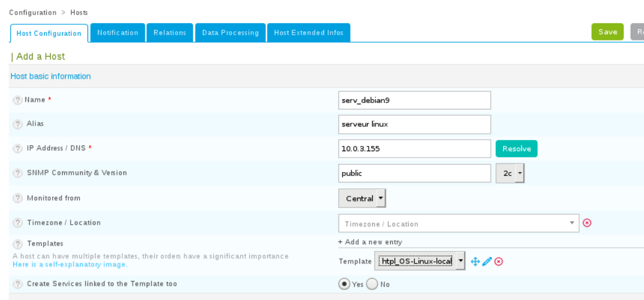
Task: Open 'Here is a self-explanatory image' link
Action: tap(70, 265)
